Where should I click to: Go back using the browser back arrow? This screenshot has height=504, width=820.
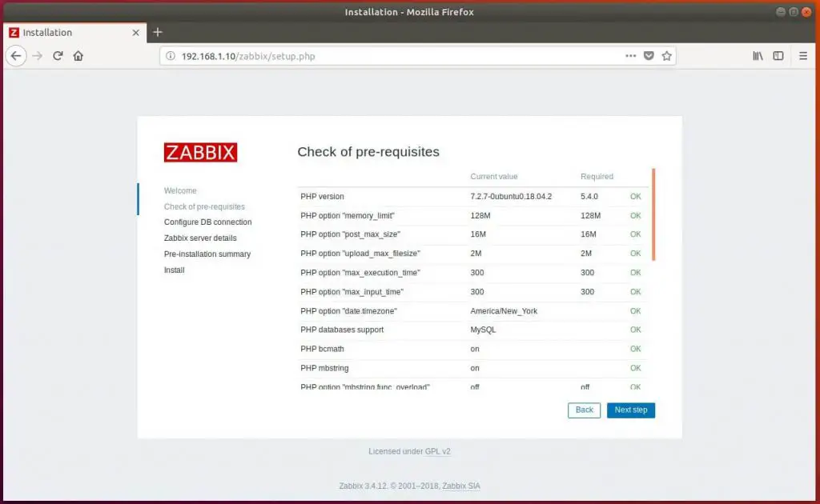click(x=16, y=56)
